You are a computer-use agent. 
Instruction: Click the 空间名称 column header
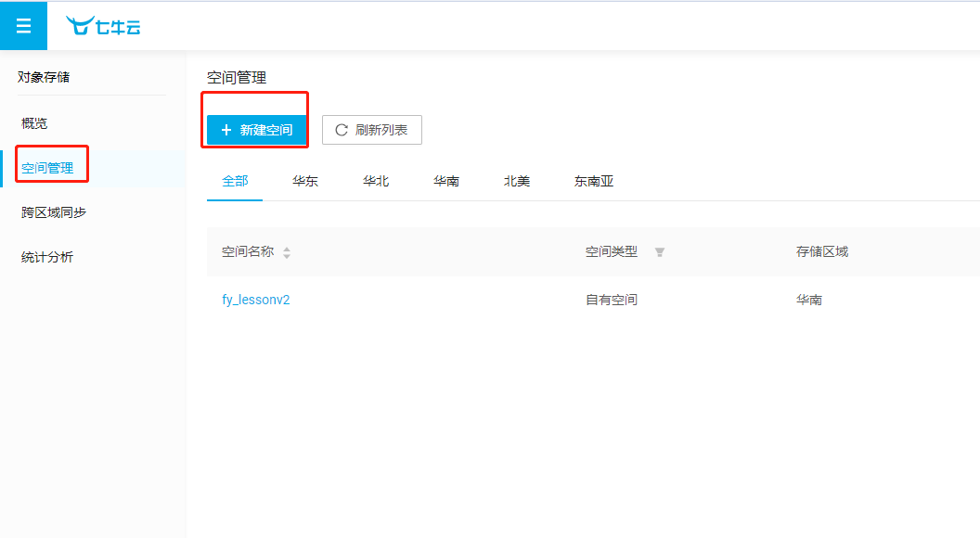pos(248,251)
